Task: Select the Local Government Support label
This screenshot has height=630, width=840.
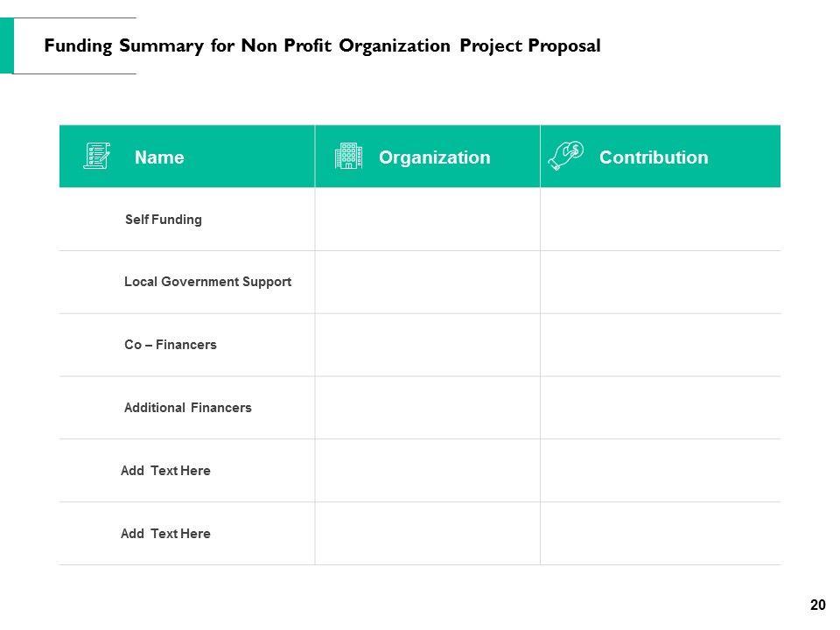Action: 207,282
